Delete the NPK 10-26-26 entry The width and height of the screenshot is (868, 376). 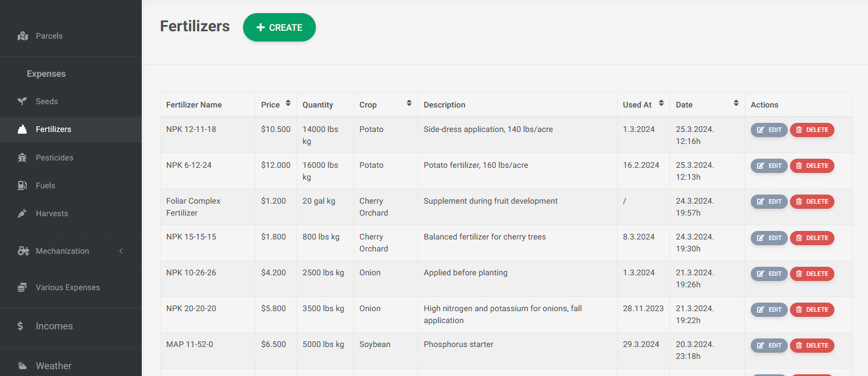pos(812,274)
